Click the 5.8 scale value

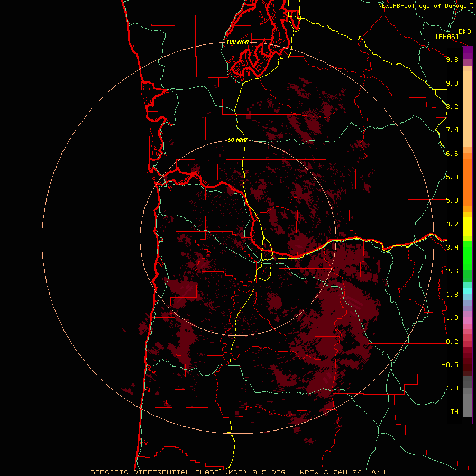tap(452, 177)
